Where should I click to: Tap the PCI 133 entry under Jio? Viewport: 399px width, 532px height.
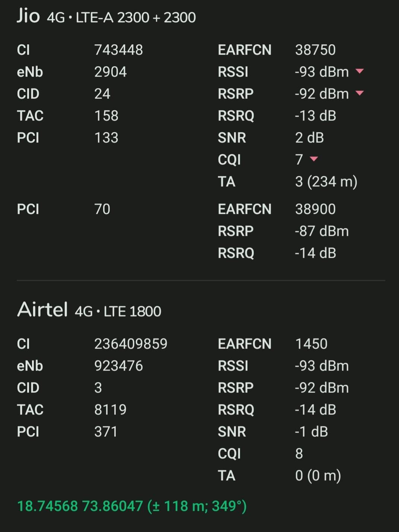(x=105, y=138)
